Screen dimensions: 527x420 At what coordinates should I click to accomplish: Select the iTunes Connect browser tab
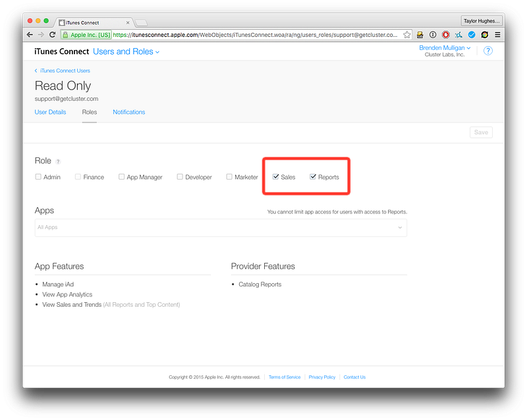(x=94, y=22)
